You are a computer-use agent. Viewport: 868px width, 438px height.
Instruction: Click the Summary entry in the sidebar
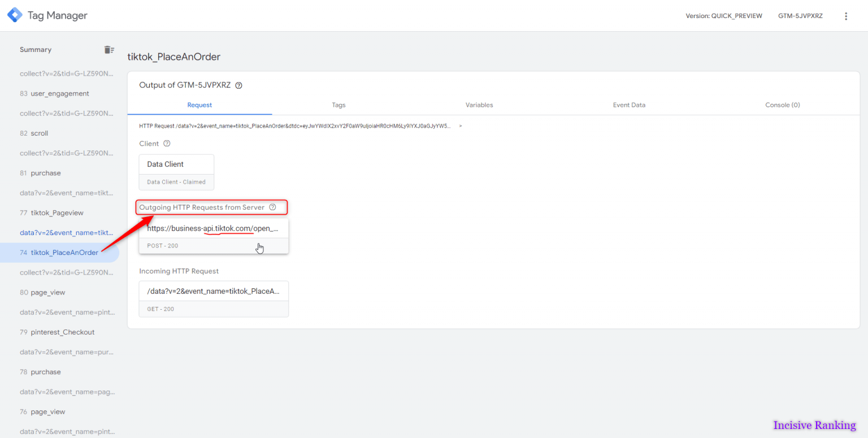(35, 49)
